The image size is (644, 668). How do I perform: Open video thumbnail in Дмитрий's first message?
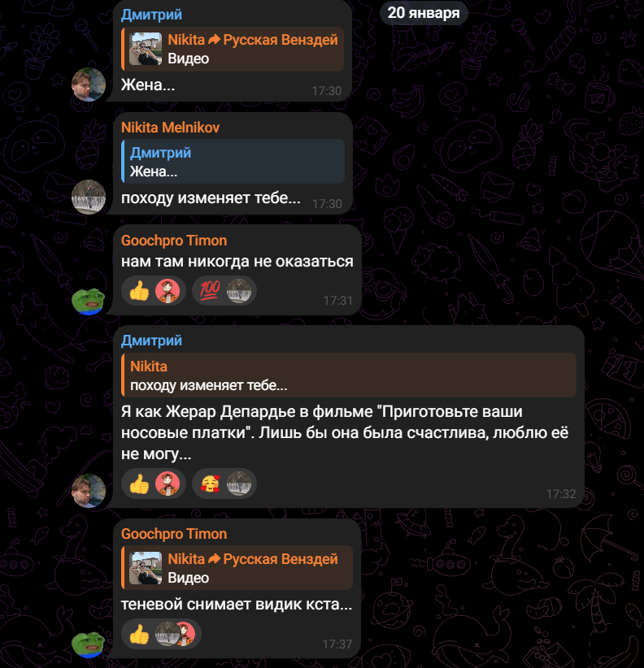click(146, 49)
